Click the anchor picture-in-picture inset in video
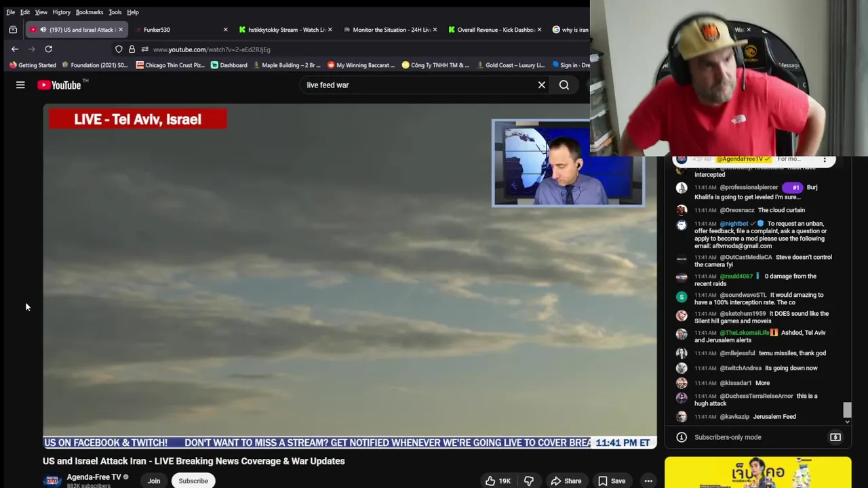 click(x=568, y=163)
